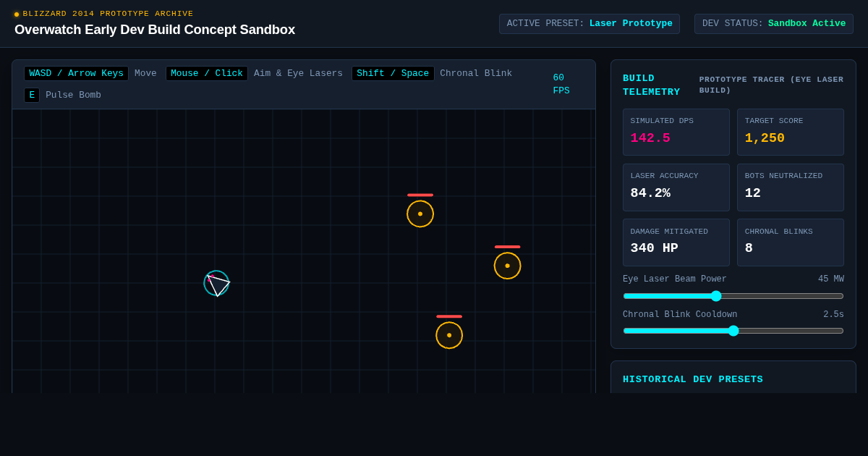Click the Mouse / Click key hint
Screen dimensions: 868x456
click(207, 73)
